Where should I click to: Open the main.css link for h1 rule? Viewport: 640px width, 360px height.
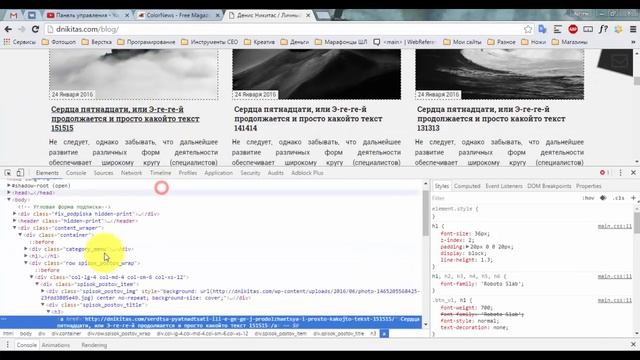point(614,226)
